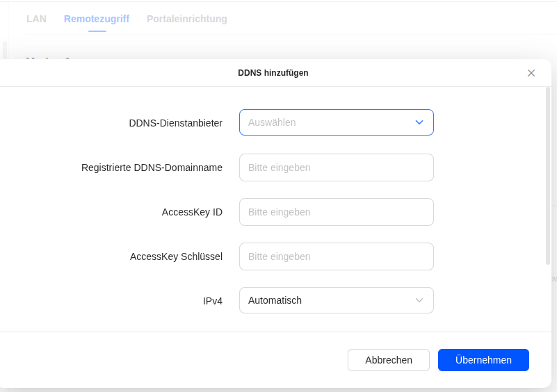The image size is (557, 392).
Task: Close the DDNS hinzufügen dialog
Action: 531,73
